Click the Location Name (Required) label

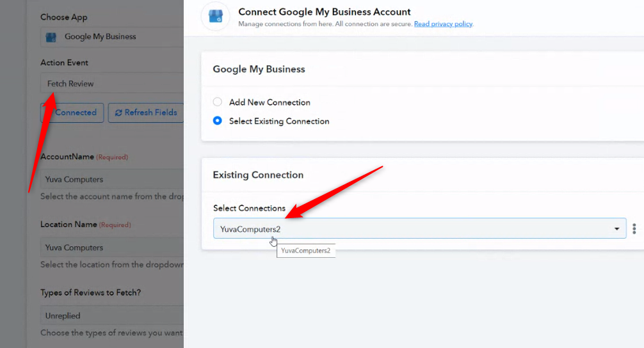pyautogui.click(x=85, y=225)
